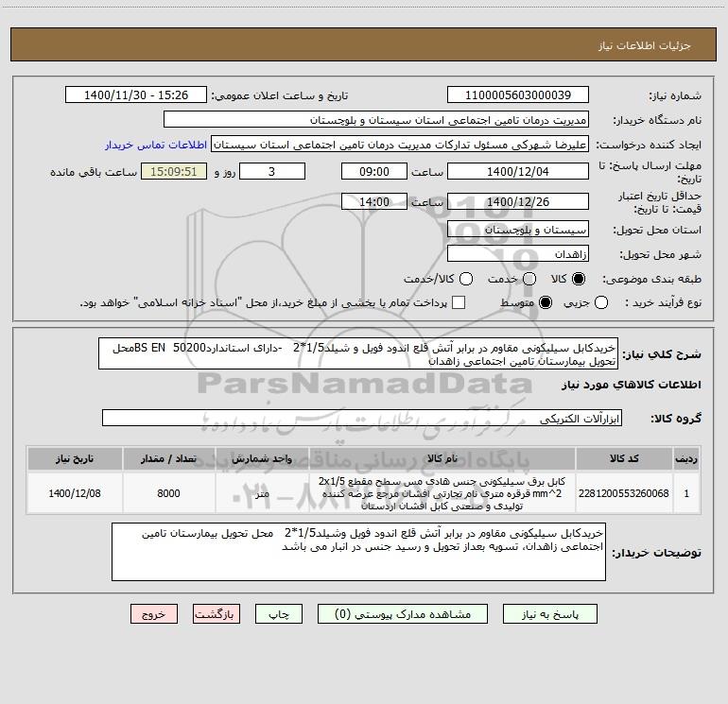This screenshot has height=704, width=728.
Task: Click the پاسخ به نیاز button
Action: (x=550, y=614)
